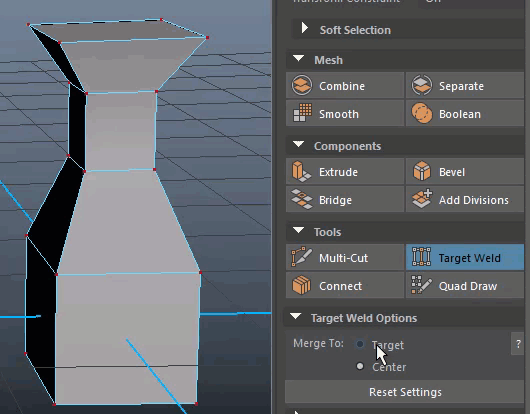Click the vertex at top-right corner of vase
This screenshot has width=530, height=414.
coord(207,38)
